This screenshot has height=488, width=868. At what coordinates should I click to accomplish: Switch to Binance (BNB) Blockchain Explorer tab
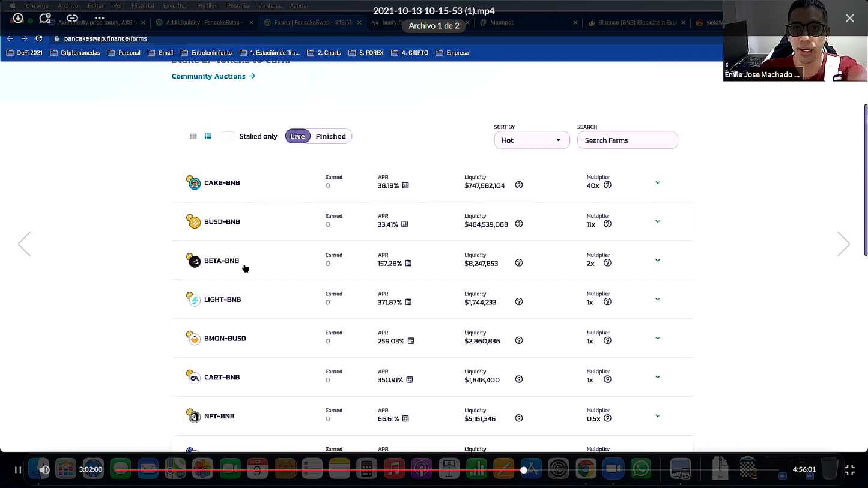click(636, 23)
